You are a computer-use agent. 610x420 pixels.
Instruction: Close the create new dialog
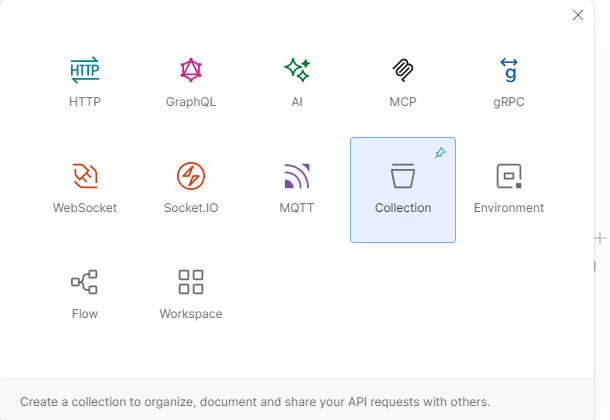[578, 15]
